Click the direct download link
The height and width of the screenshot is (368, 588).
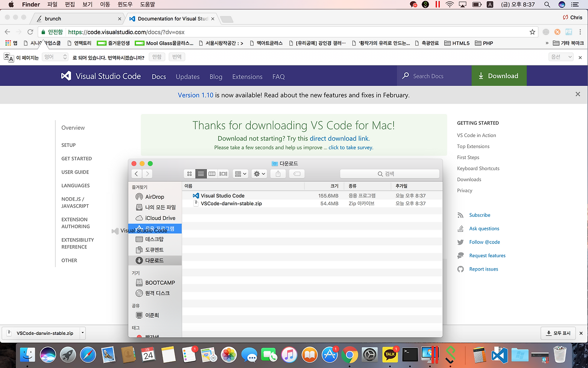tap(339, 138)
